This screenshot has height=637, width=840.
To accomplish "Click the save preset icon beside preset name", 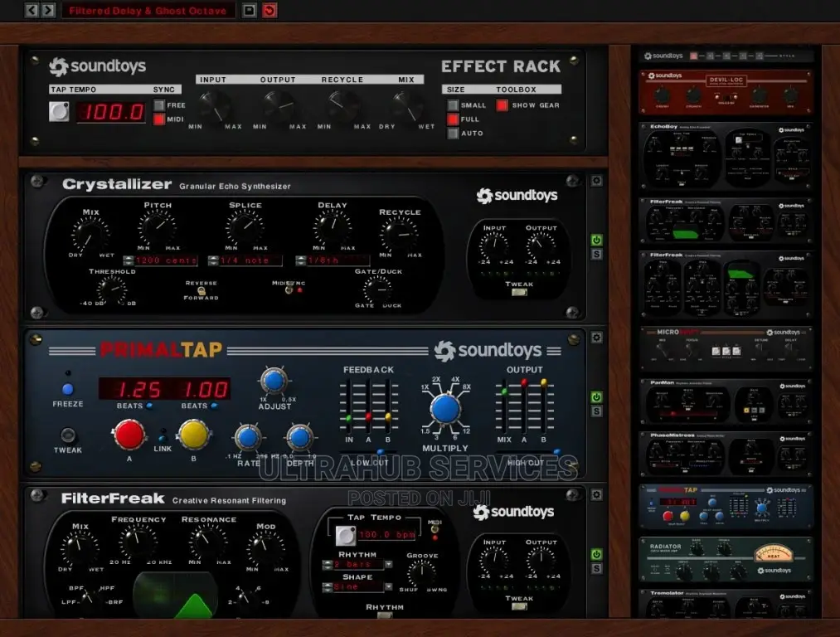I will pos(249,10).
